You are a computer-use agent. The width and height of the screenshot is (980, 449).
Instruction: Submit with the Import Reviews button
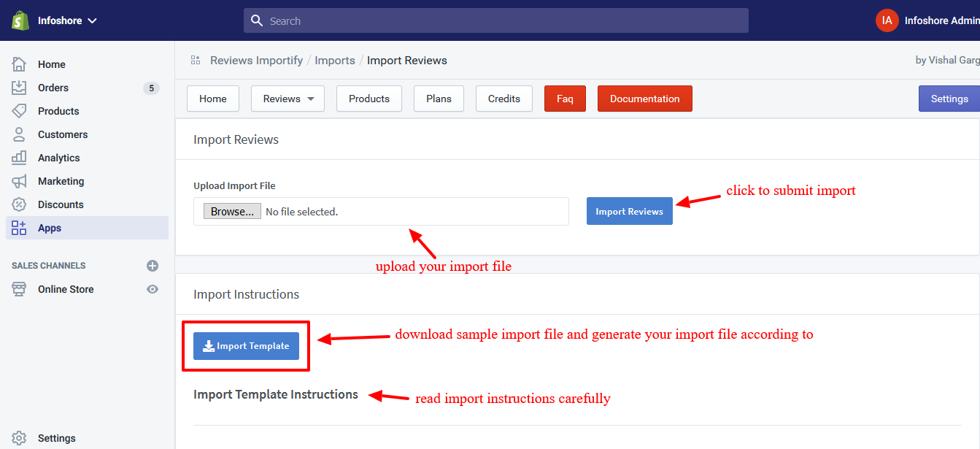tap(630, 211)
